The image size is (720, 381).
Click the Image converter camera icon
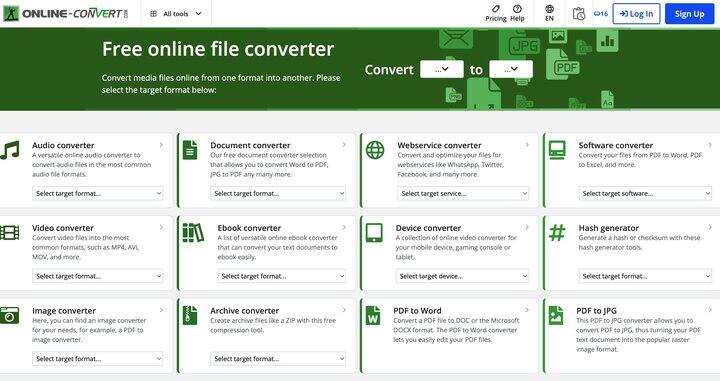point(10,315)
